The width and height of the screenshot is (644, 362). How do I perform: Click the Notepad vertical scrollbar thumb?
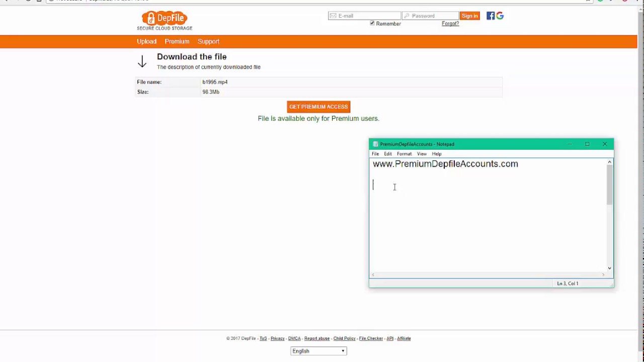(609, 185)
